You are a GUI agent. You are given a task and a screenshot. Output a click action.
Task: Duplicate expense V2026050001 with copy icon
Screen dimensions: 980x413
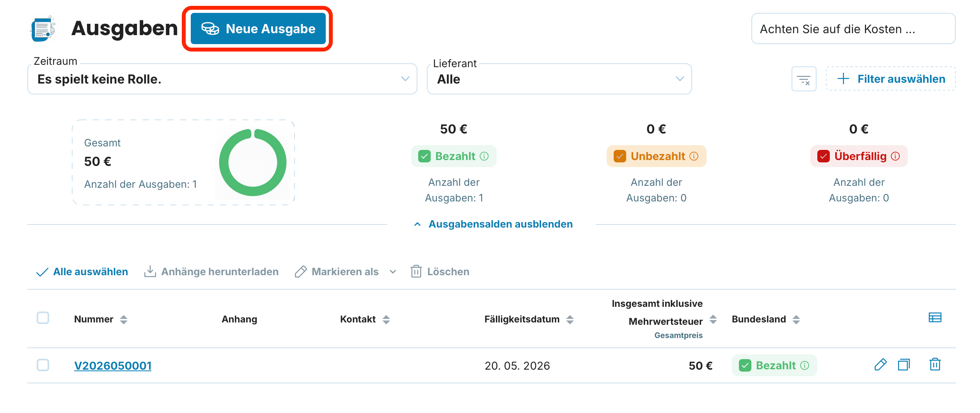pos(904,365)
